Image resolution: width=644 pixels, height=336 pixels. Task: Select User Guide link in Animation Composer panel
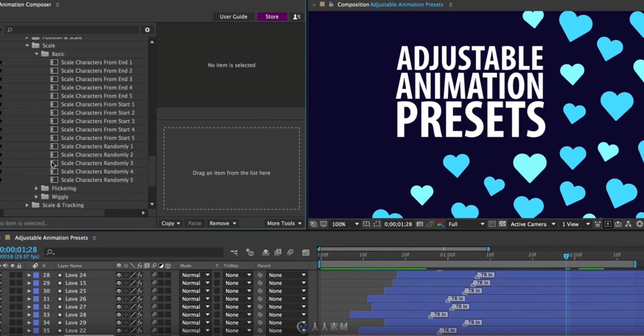(x=233, y=16)
